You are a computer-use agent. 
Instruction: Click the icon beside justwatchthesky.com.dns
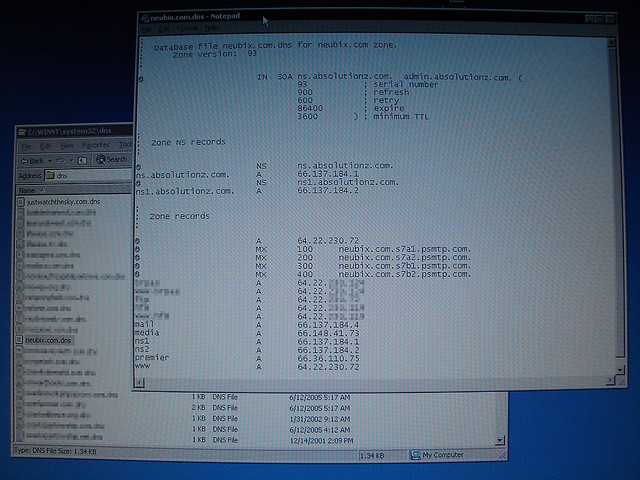click(21, 202)
